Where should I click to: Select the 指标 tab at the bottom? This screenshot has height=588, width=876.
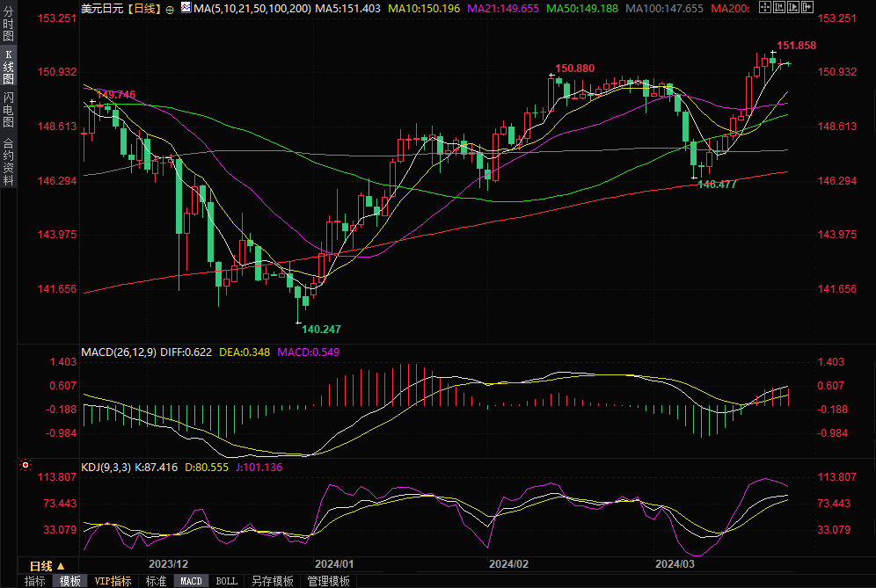coord(35,581)
